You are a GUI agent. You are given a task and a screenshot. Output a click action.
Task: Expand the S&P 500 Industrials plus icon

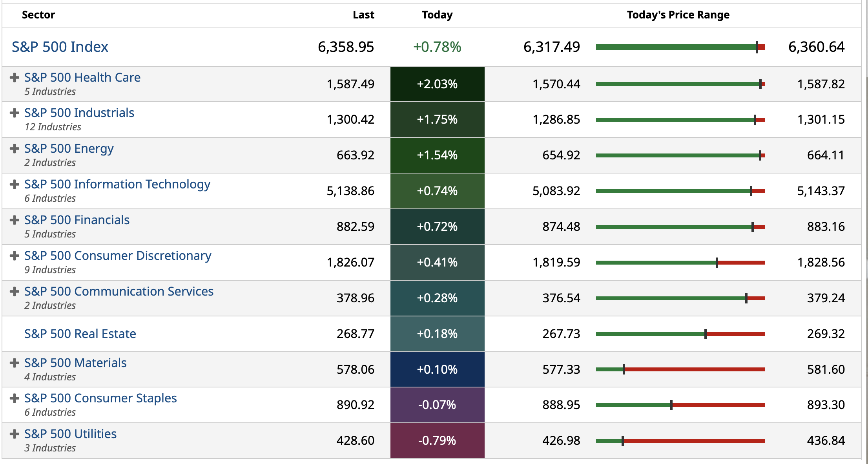(15, 113)
